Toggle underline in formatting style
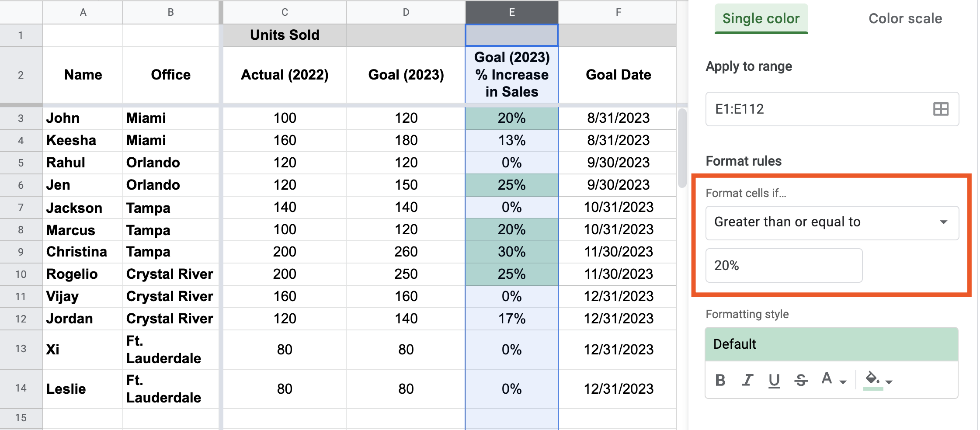This screenshot has width=980, height=430. click(x=774, y=380)
